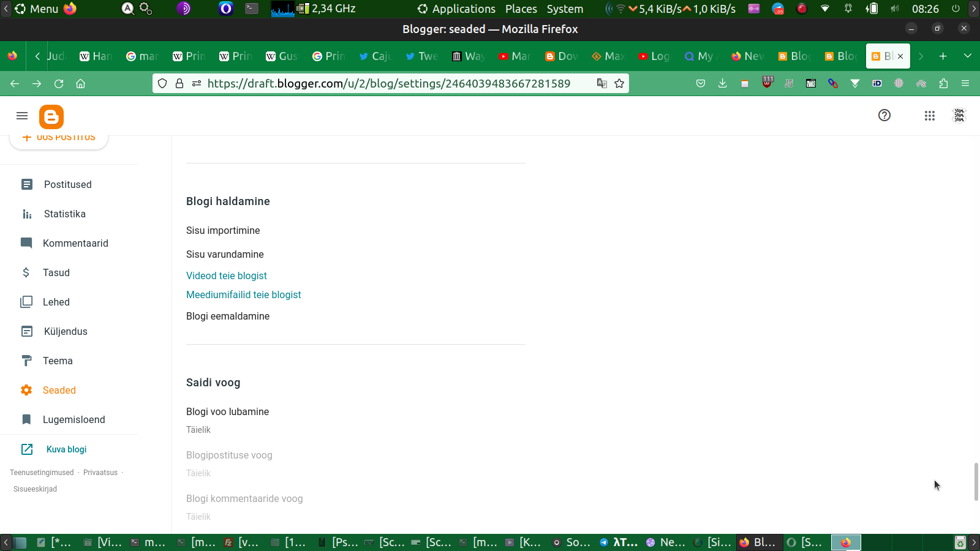The image size is (980, 551).
Task: Click the orange Blogger logo
Action: click(x=51, y=116)
